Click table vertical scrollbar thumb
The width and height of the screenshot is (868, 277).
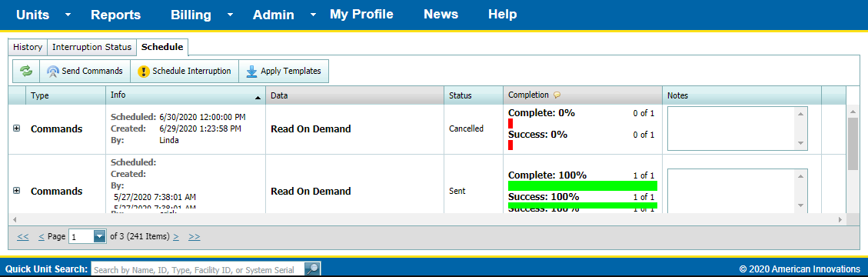(x=853, y=144)
